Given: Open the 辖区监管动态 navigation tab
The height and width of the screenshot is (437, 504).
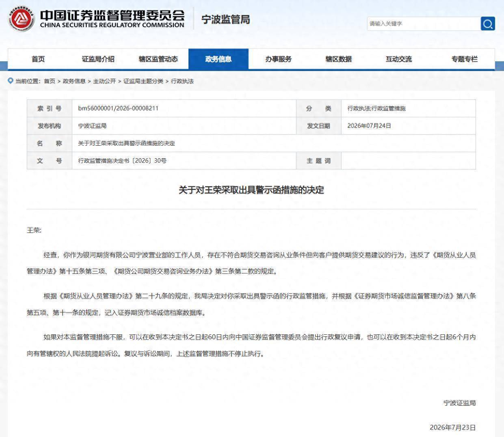Looking at the screenshot, I should (x=158, y=59).
